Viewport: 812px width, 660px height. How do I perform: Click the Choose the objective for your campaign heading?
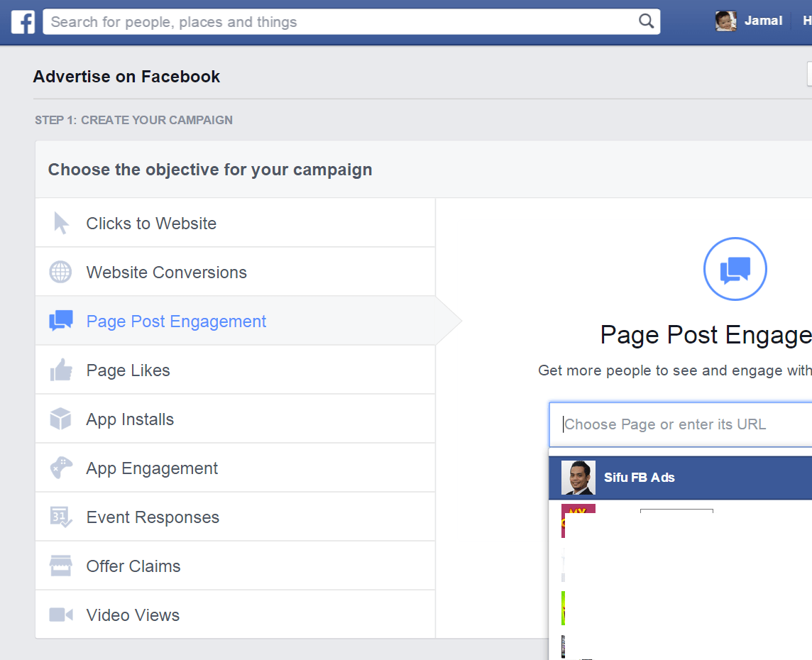point(210,170)
